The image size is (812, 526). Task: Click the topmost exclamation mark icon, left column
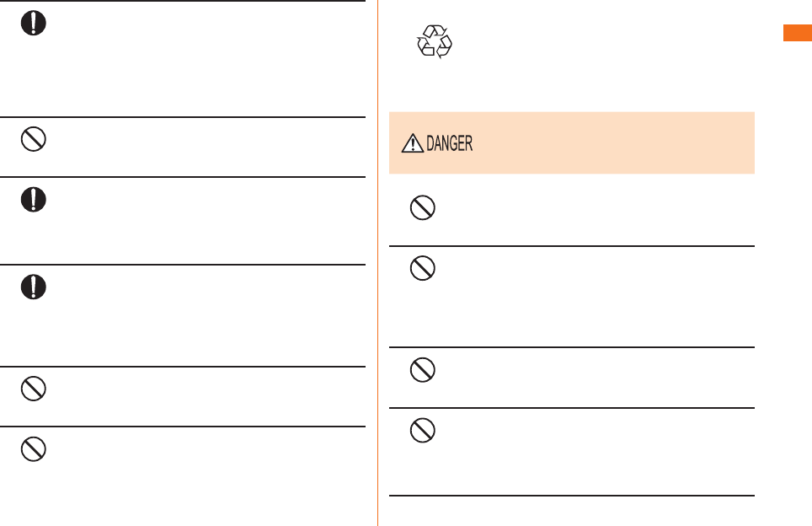tap(34, 23)
